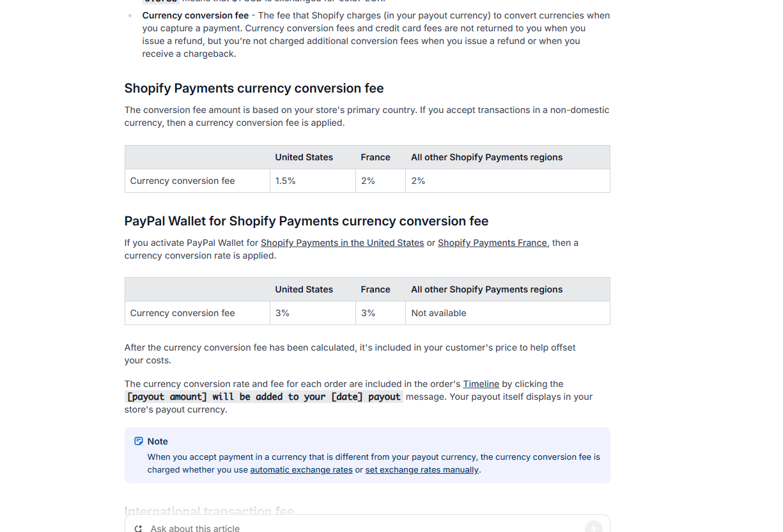Screen dimensions: 783x532
Task: Open the Shopify Payments France link
Action: click(492, 243)
